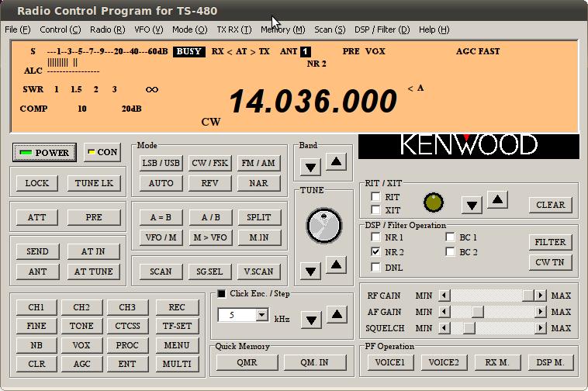Uncheck the NR 2 checkbox
The width and height of the screenshot is (588, 391).
point(375,251)
